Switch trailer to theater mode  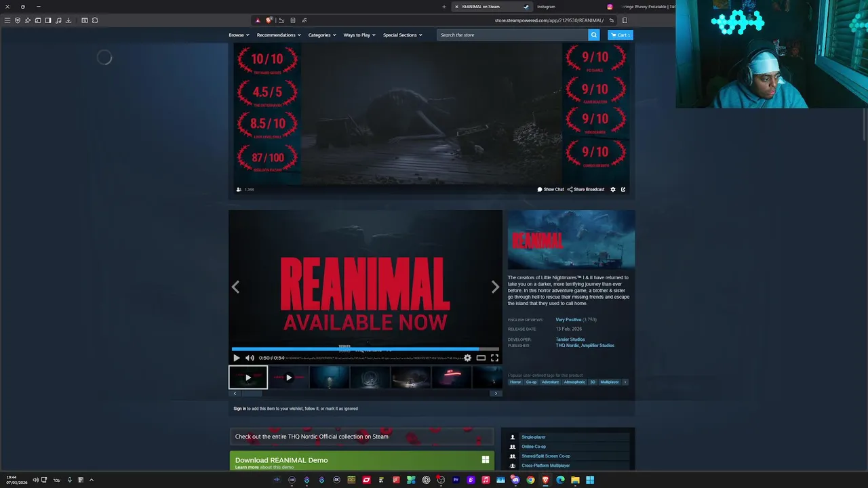click(x=481, y=358)
